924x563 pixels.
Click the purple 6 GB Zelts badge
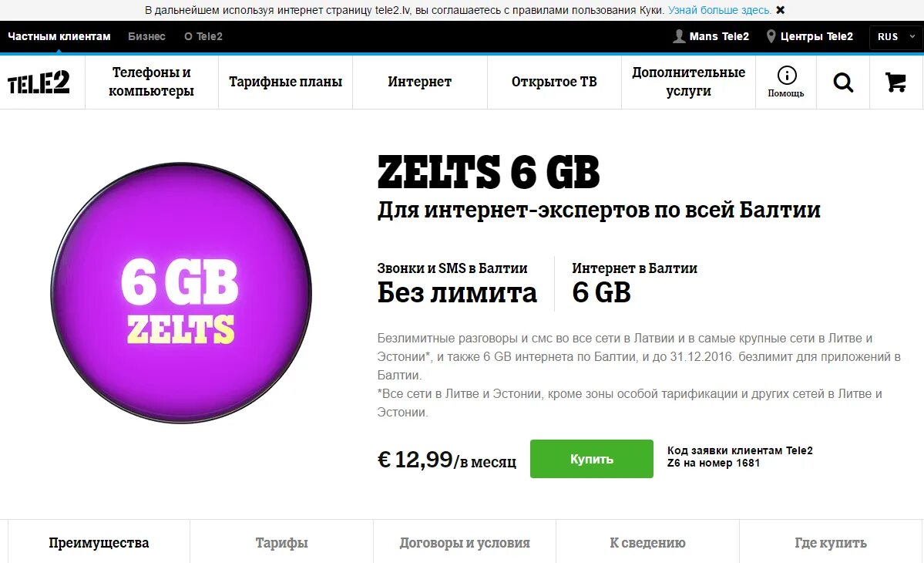click(x=181, y=293)
